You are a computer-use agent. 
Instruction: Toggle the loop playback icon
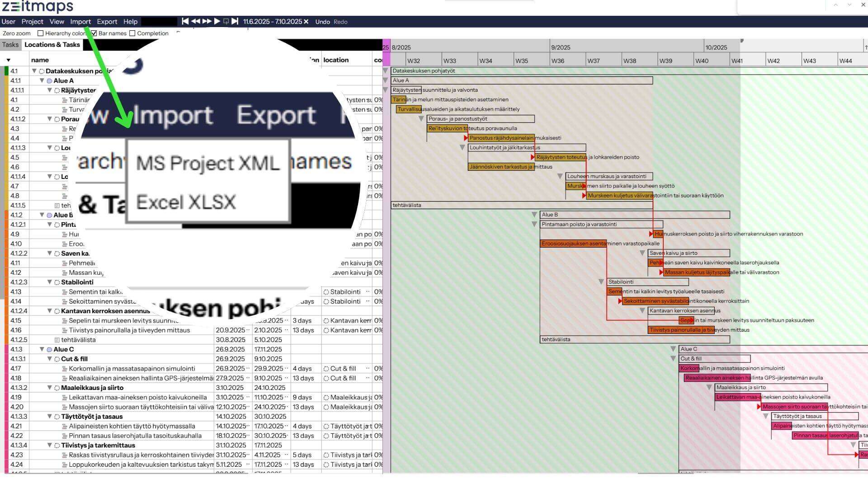(x=226, y=21)
